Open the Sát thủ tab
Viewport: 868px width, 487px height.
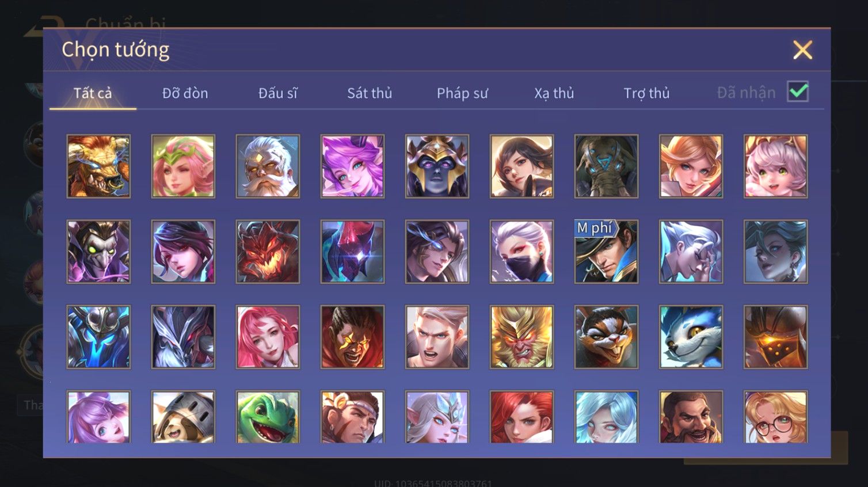pyautogui.click(x=370, y=93)
